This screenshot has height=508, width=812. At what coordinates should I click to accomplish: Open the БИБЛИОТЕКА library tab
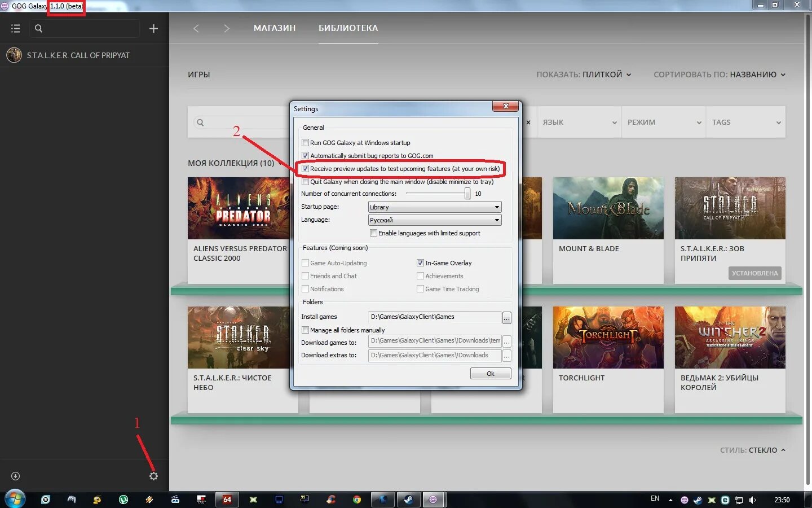[x=348, y=28]
